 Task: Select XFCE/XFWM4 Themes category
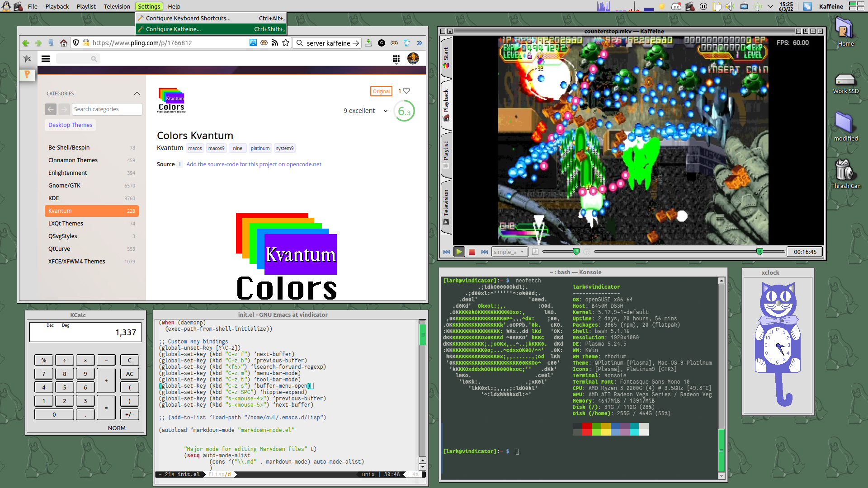pos(92,262)
